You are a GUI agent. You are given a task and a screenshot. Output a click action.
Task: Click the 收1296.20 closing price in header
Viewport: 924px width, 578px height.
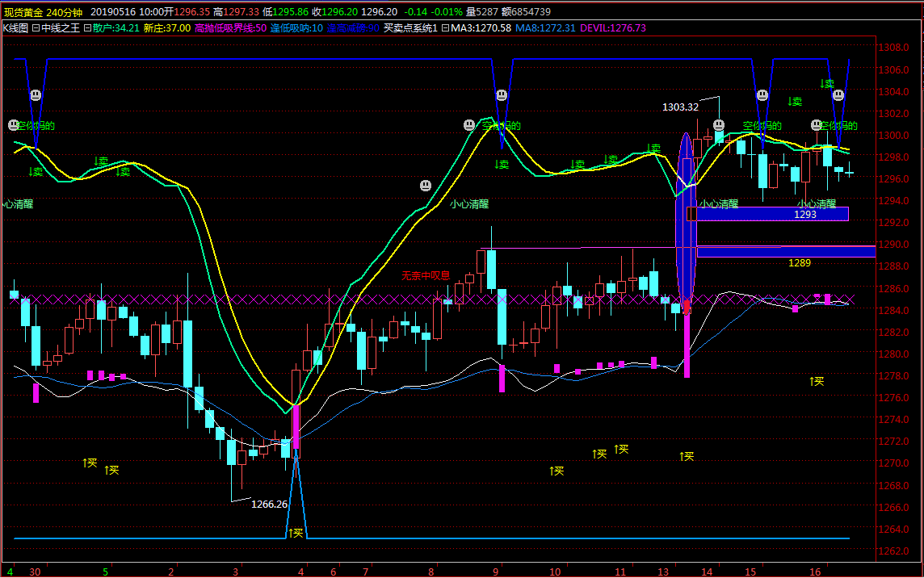point(334,12)
